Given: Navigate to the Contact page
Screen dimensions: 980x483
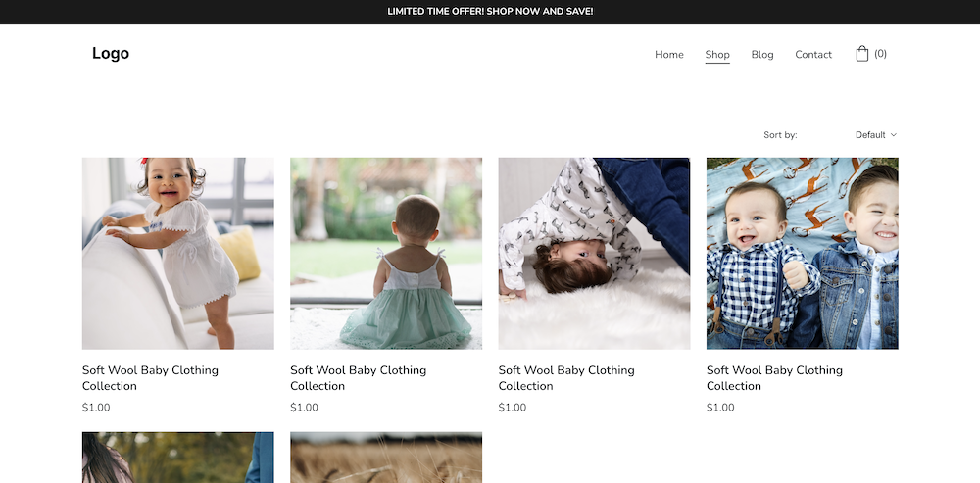Looking at the screenshot, I should 813,55.
